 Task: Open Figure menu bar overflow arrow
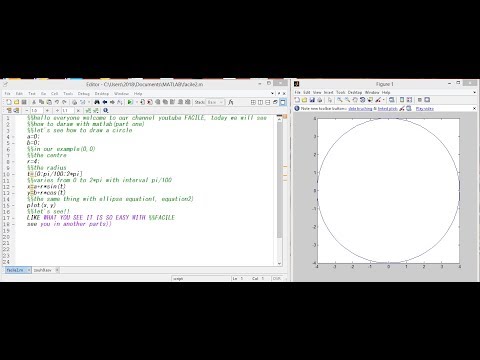coord(475,92)
